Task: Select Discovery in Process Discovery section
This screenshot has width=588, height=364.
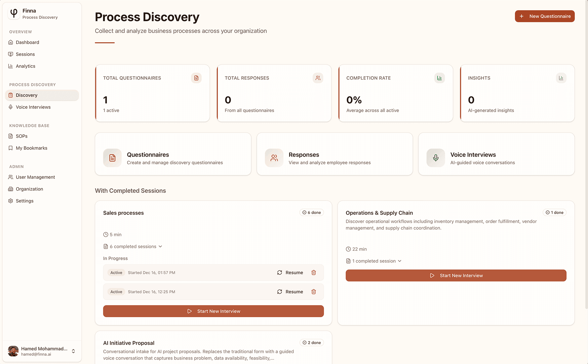Action: (x=26, y=95)
